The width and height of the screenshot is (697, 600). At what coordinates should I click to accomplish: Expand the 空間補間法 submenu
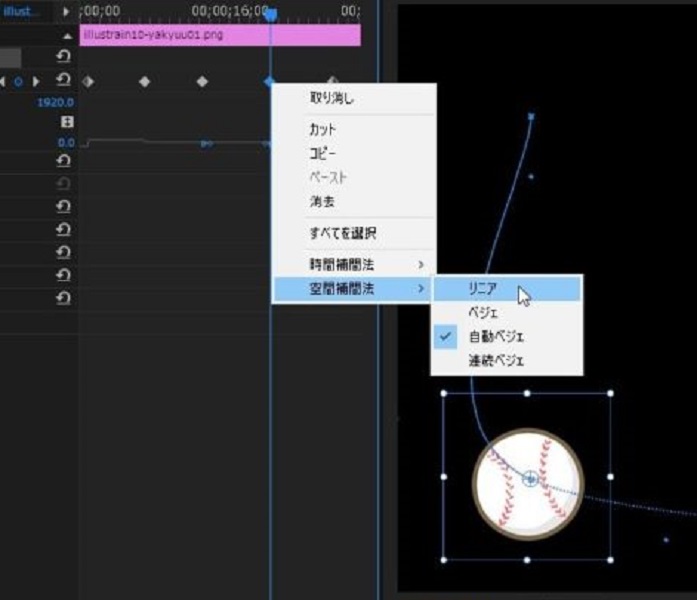point(354,288)
